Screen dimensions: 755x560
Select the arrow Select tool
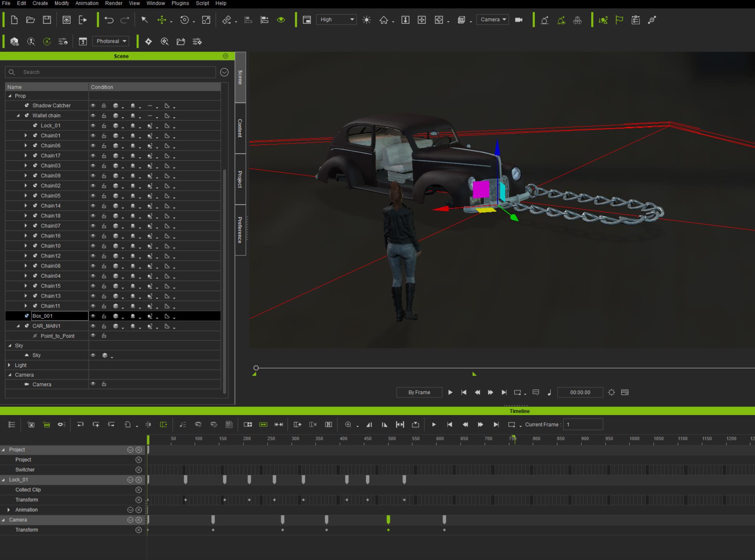point(144,20)
